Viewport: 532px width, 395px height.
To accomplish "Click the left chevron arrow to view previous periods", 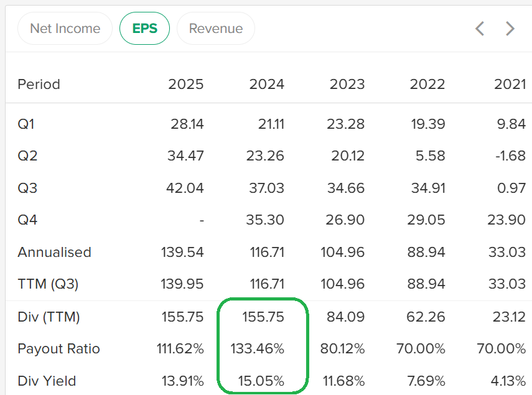I will click(479, 29).
